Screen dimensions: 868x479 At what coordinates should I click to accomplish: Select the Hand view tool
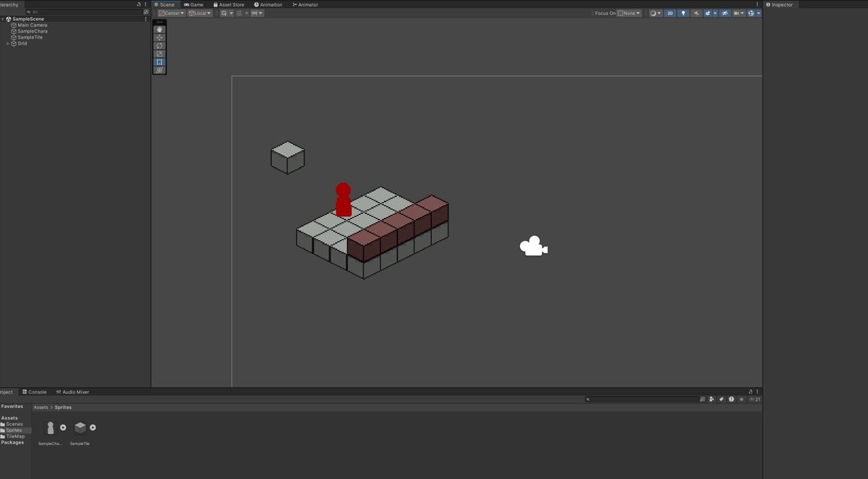160,29
